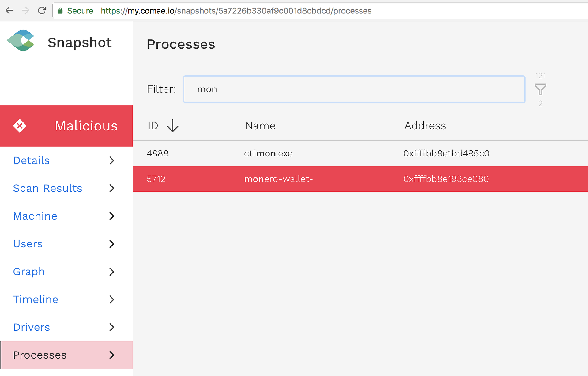The image size is (588, 376).
Task: Select the Processes sidebar item
Action: [x=40, y=355]
